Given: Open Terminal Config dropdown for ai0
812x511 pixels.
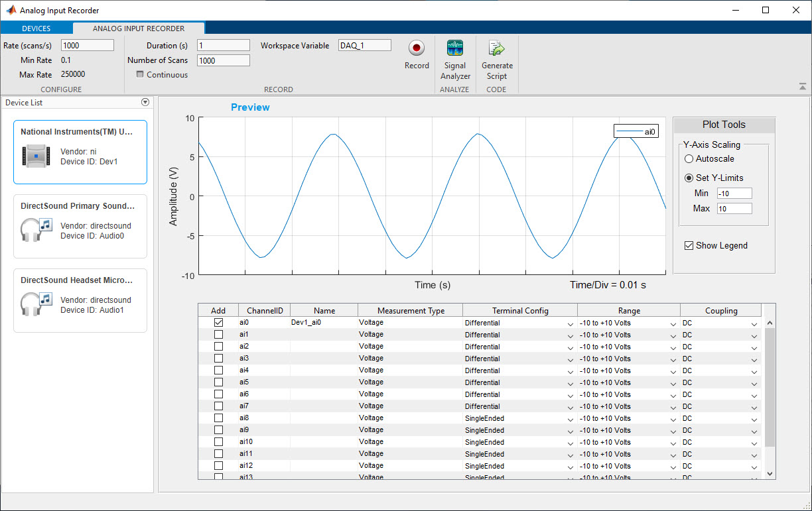Looking at the screenshot, I should [570, 323].
